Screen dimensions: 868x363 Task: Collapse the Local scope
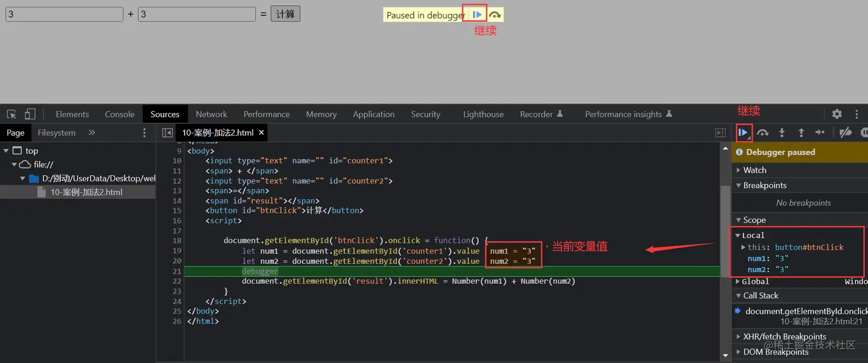click(738, 235)
